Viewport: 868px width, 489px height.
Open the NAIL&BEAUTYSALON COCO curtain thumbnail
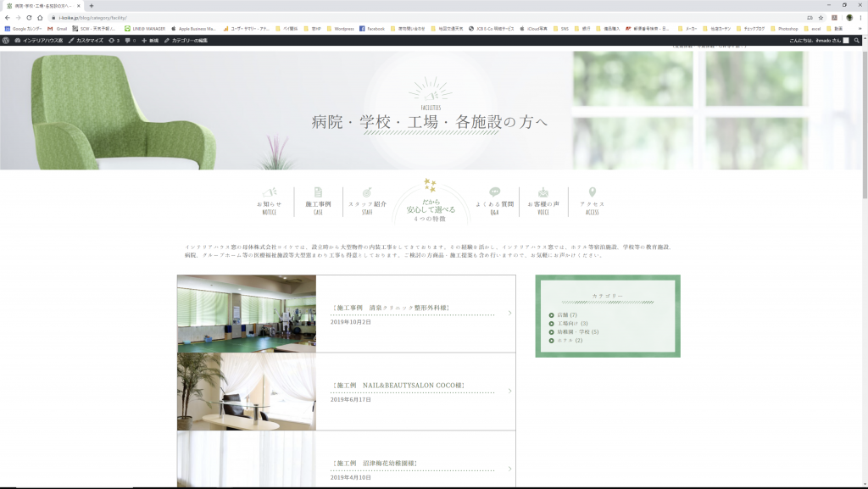247,392
